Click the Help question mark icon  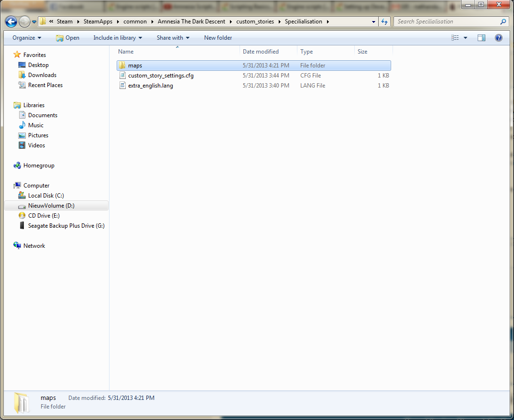(499, 38)
